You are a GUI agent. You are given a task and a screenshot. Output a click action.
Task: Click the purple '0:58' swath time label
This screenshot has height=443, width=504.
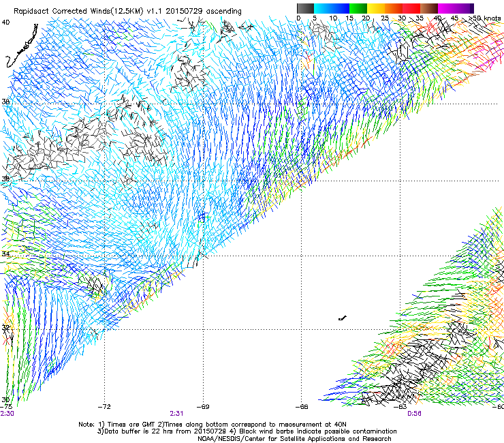click(x=414, y=414)
